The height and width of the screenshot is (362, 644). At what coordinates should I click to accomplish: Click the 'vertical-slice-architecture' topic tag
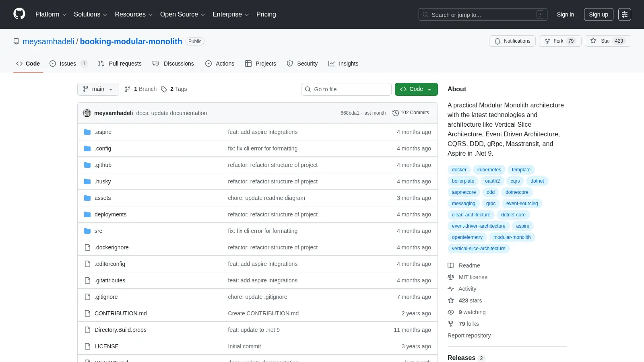pyautogui.click(x=479, y=249)
